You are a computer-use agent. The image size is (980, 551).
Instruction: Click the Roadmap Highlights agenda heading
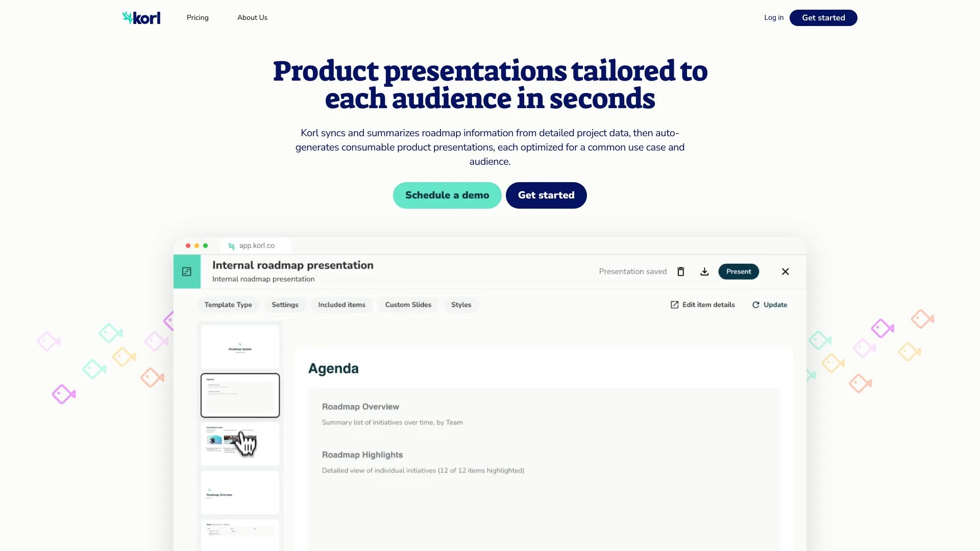coord(362,455)
